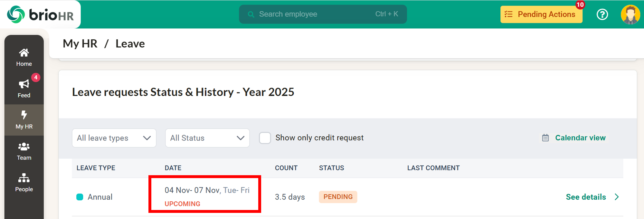Click the See details link
Screen dimensions: 644x219
[586, 197]
